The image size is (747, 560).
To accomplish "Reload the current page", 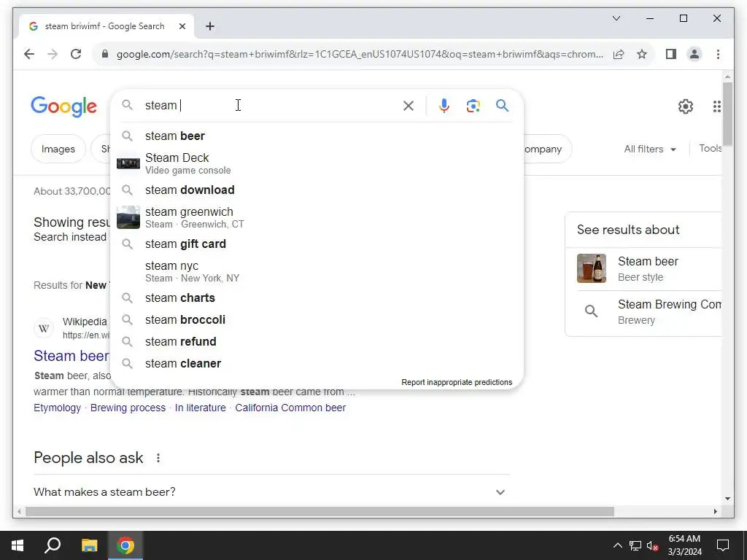I will 76,54.
